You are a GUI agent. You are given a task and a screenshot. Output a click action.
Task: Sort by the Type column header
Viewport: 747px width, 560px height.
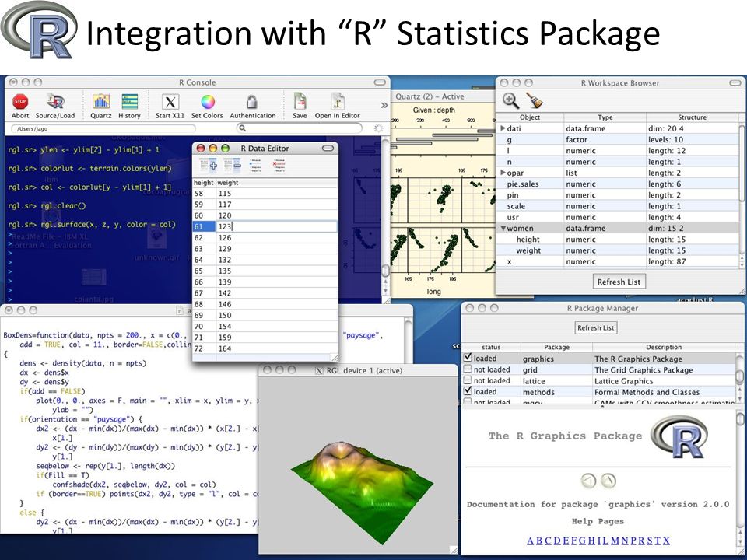coord(605,117)
